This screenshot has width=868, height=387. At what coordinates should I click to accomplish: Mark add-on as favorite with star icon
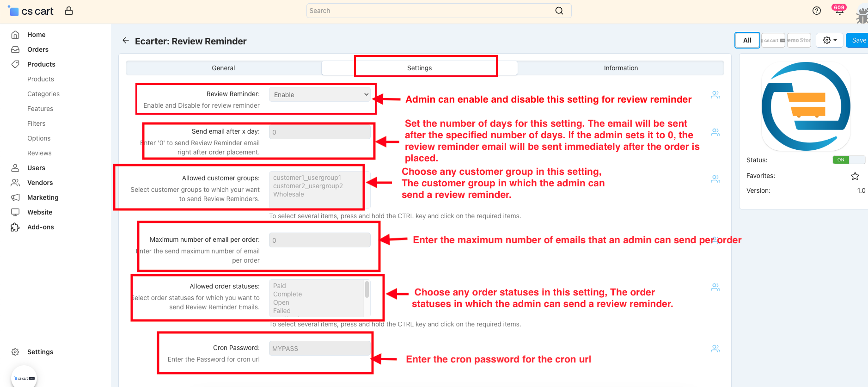coord(855,176)
